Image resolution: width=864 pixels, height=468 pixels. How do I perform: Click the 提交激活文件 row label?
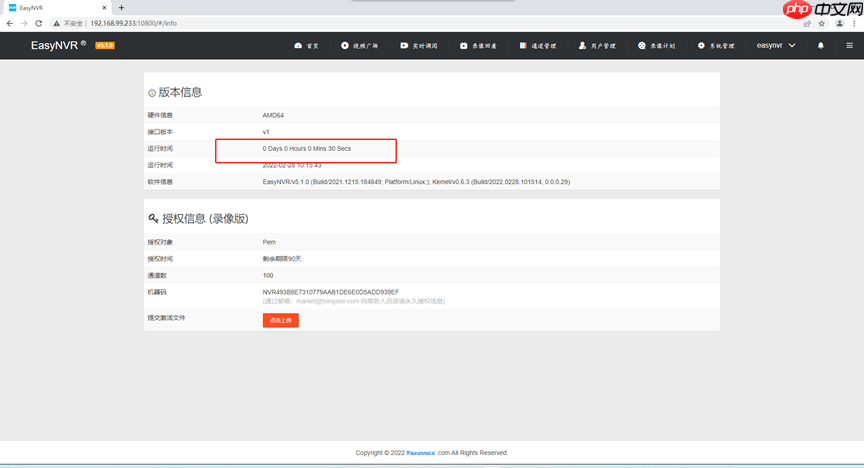[166, 318]
